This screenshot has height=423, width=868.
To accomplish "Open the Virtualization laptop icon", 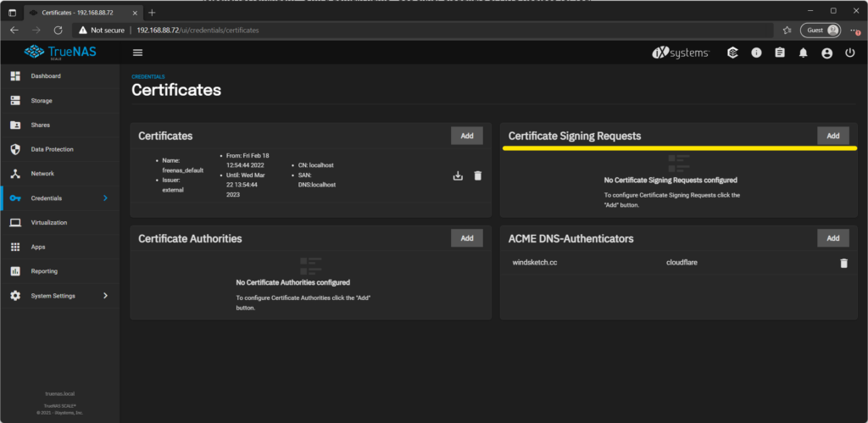I will pos(15,223).
